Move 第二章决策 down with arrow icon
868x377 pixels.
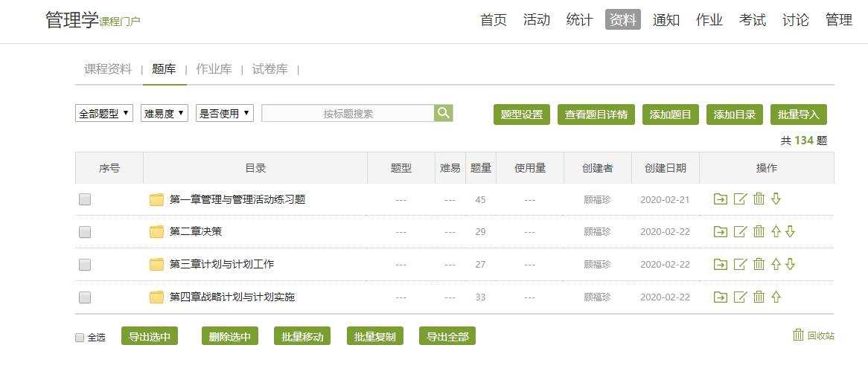(x=790, y=232)
